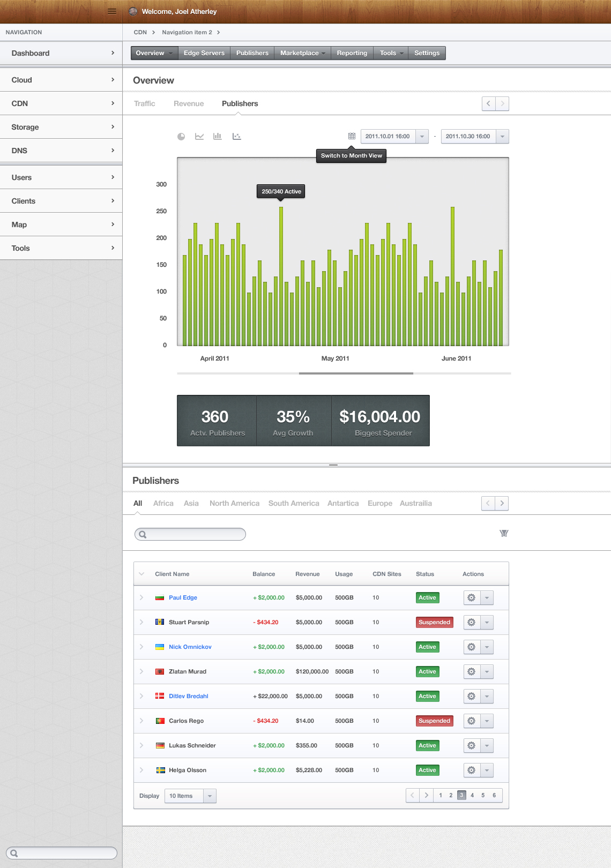Open the Settings top bar item
Viewport: 611px width, 868px height.
point(427,53)
